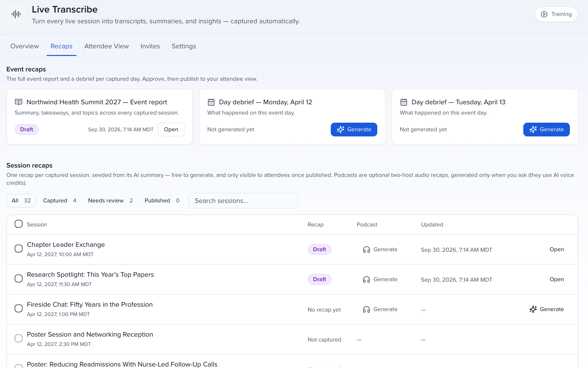Click 'Apr 12, 2027, 10:00 AM MDT' session time
This screenshot has width=588, height=368.
(x=60, y=254)
